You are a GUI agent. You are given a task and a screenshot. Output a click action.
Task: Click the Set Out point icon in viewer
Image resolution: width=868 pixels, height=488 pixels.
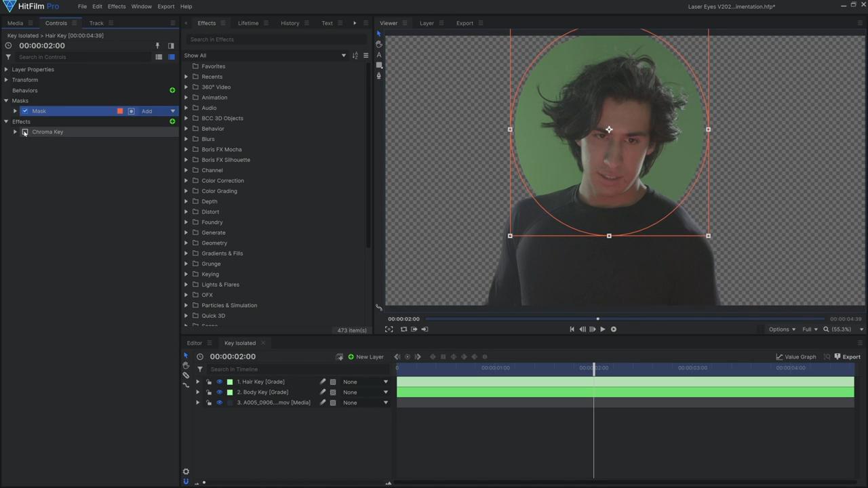click(425, 329)
